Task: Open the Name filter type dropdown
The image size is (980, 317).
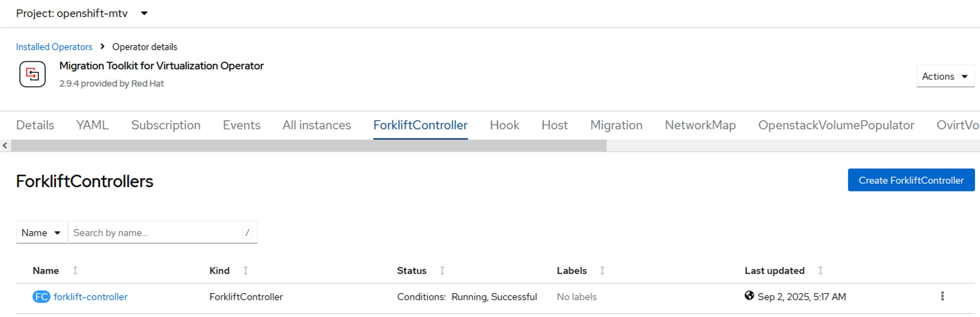Action: [41, 233]
